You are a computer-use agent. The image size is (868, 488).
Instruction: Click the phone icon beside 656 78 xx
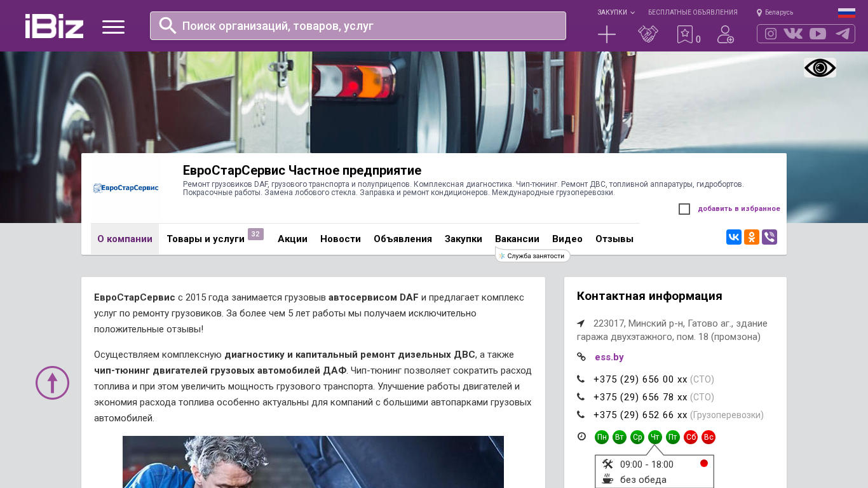click(x=581, y=397)
